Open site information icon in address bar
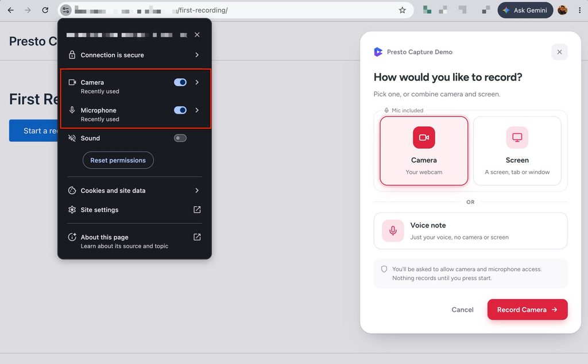The width and height of the screenshot is (588, 364). click(x=65, y=10)
